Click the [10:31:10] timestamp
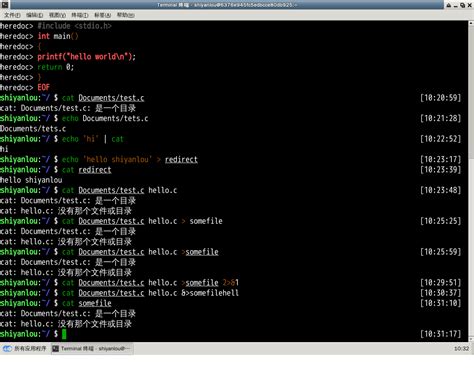 click(x=440, y=303)
